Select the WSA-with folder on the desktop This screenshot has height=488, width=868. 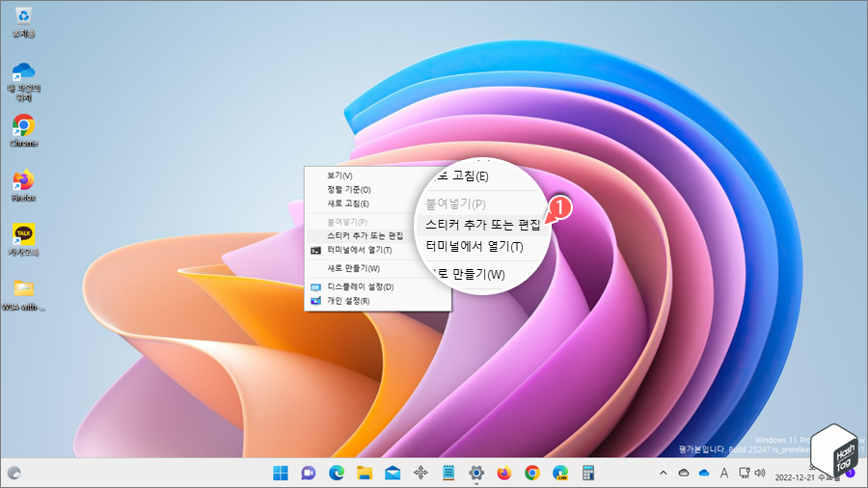(23, 295)
